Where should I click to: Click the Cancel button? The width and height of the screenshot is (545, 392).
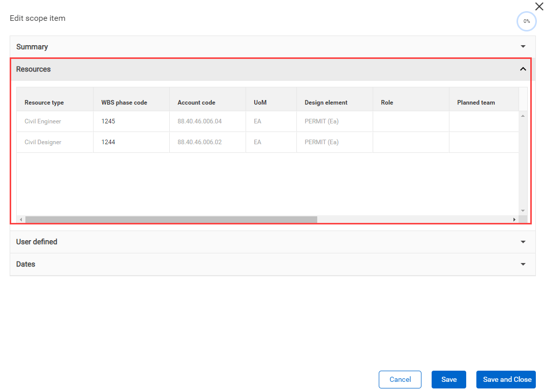click(400, 379)
